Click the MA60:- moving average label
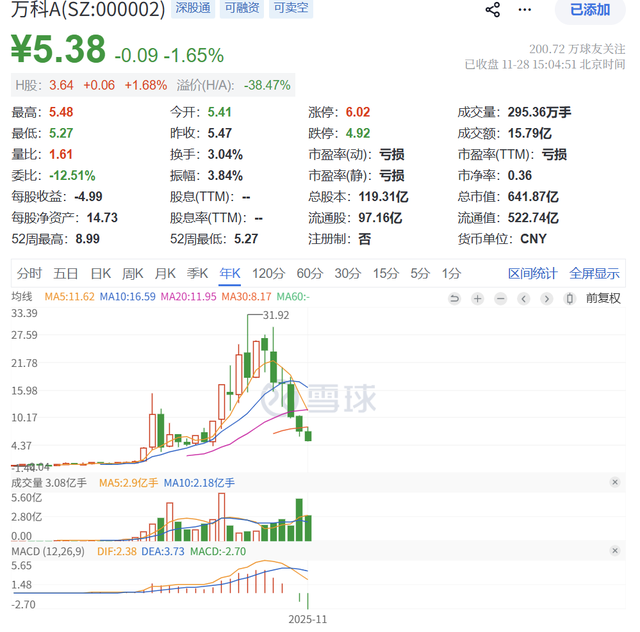Viewport: 640px width, 632px height. (x=293, y=296)
